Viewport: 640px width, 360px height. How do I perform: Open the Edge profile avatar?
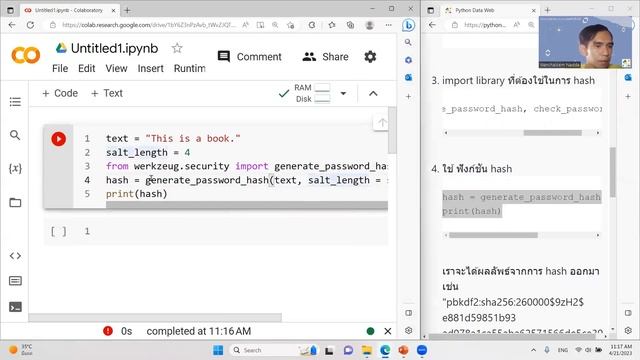pyautogui.click(x=370, y=25)
